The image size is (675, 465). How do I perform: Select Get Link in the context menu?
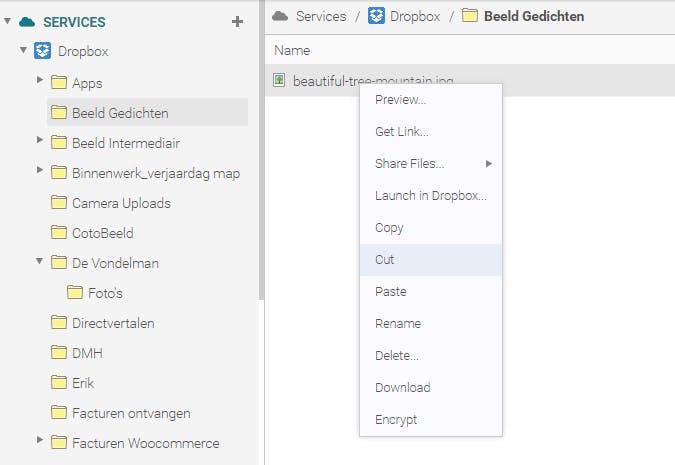[401, 132]
